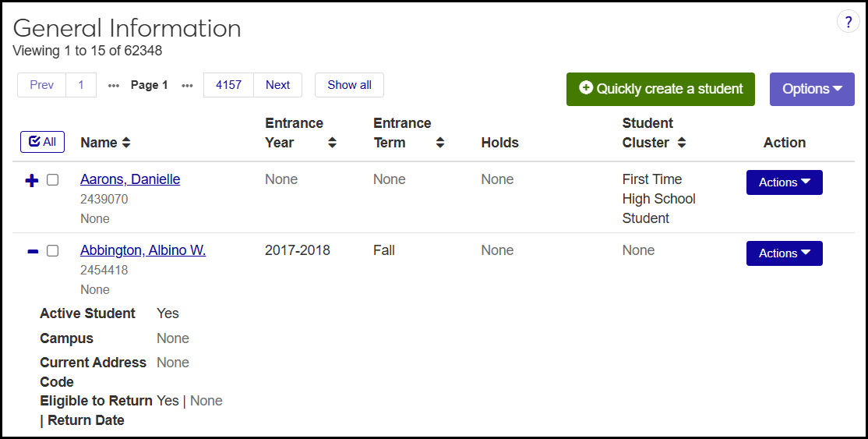This screenshot has height=439, width=868.
Task: Open the help question mark icon
Action: pyautogui.click(x=848, y=22)
